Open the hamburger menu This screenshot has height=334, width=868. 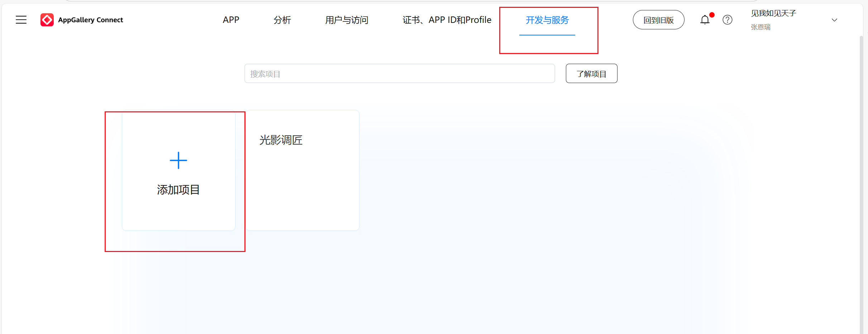point(21,20)
